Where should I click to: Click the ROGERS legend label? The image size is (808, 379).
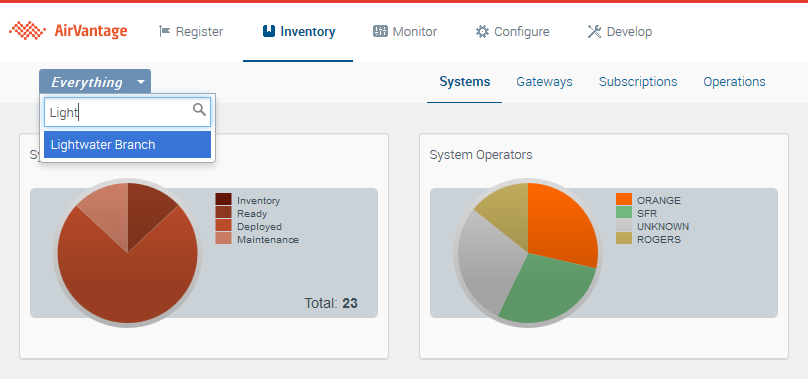659,239
